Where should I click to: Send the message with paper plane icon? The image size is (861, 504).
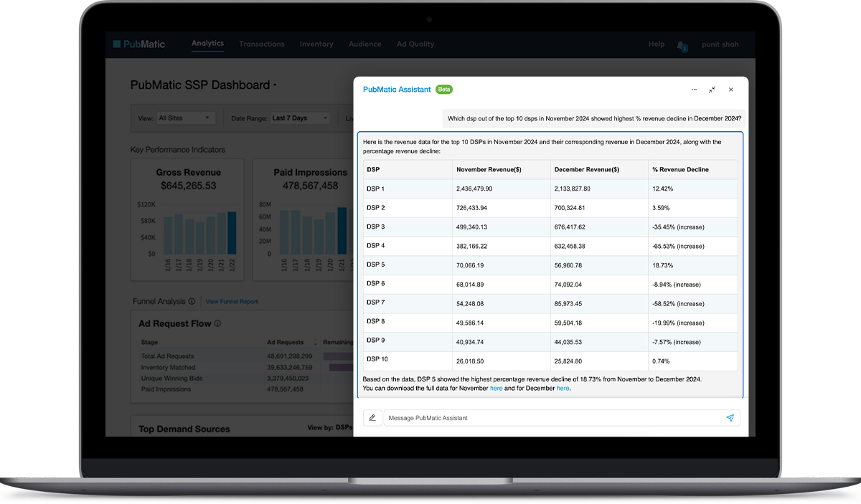click(x=730, y=418)
